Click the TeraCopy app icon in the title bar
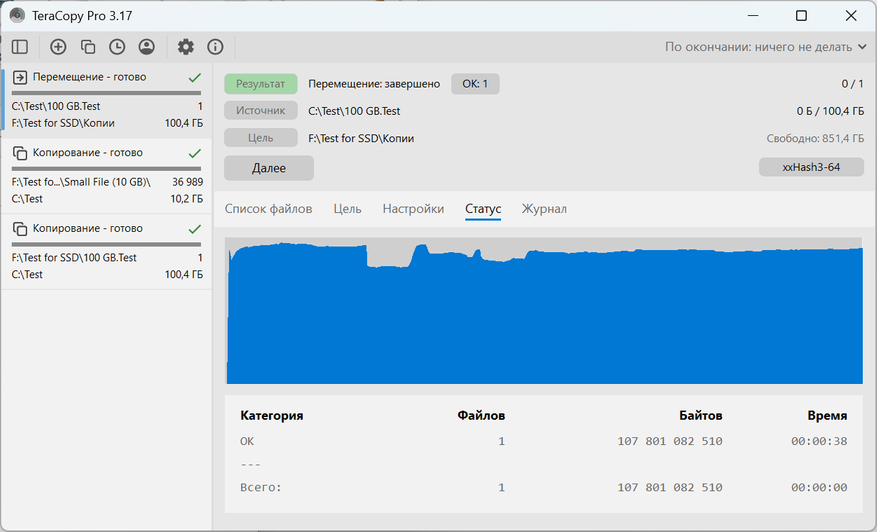The image size is (877, 532). [17, 15]
